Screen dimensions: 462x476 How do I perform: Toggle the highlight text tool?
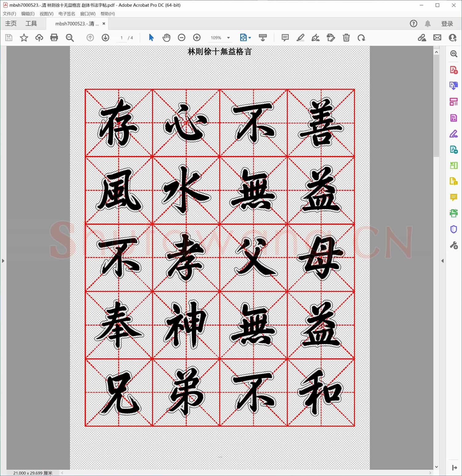pyautogui.click(x=301, y=38)
